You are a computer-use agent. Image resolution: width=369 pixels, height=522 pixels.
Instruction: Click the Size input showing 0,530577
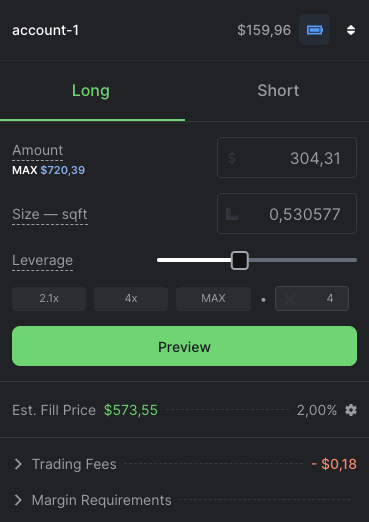click(287, 214)
